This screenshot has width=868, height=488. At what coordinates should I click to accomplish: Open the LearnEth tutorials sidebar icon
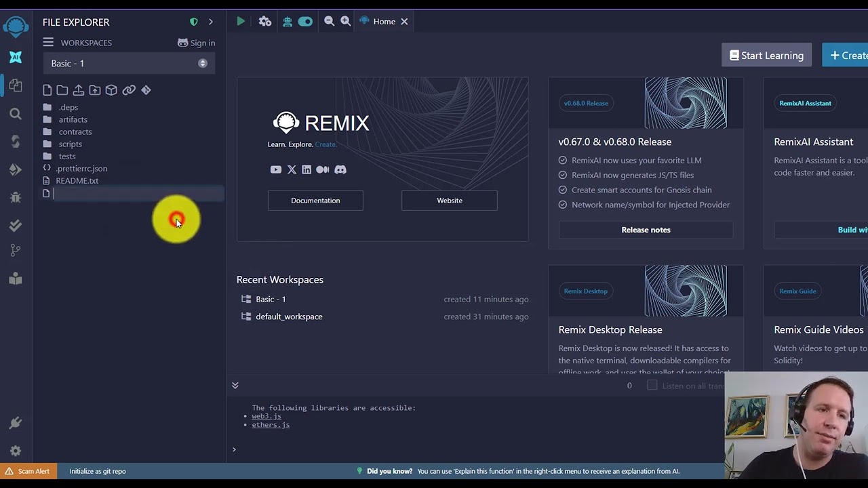pos(16,279)
